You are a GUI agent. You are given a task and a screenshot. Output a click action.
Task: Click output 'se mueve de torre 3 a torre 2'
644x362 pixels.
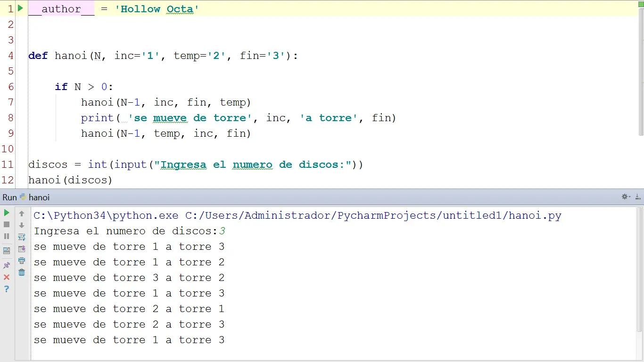click(129, 278)
